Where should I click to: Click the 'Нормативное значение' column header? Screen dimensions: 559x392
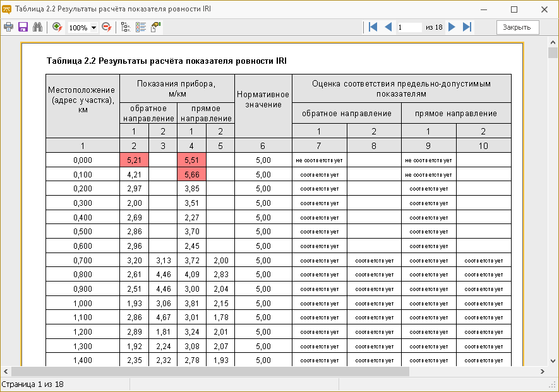click(263, 106)
